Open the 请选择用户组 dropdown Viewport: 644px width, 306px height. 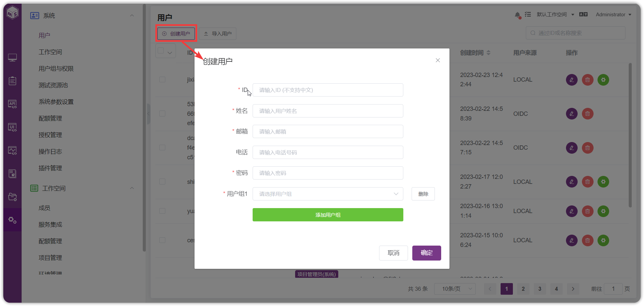click(328, 194)
